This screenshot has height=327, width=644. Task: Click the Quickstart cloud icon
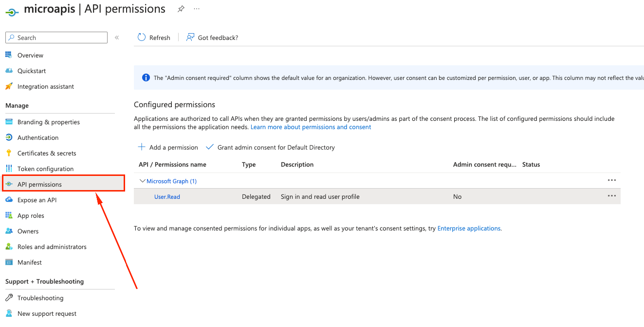(9, 71)
